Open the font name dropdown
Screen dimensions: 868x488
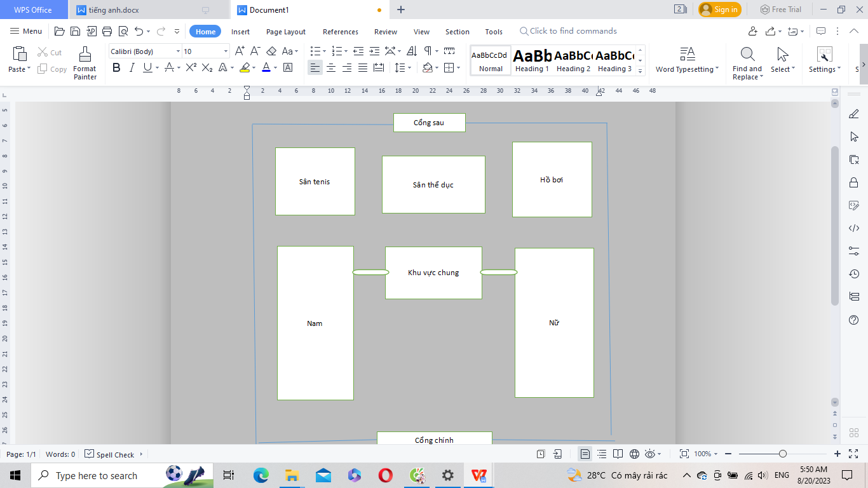coord(177,51)
